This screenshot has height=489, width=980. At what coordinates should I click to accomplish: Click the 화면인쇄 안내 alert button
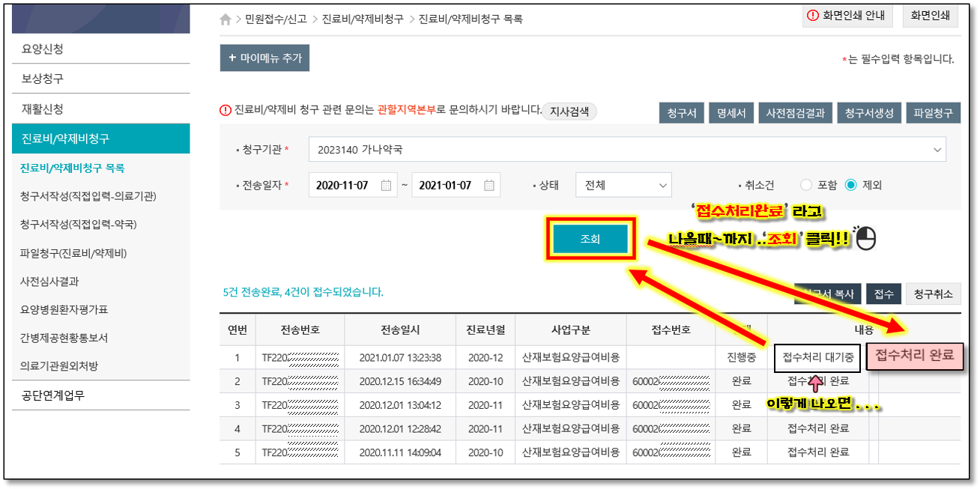(847, 16)
